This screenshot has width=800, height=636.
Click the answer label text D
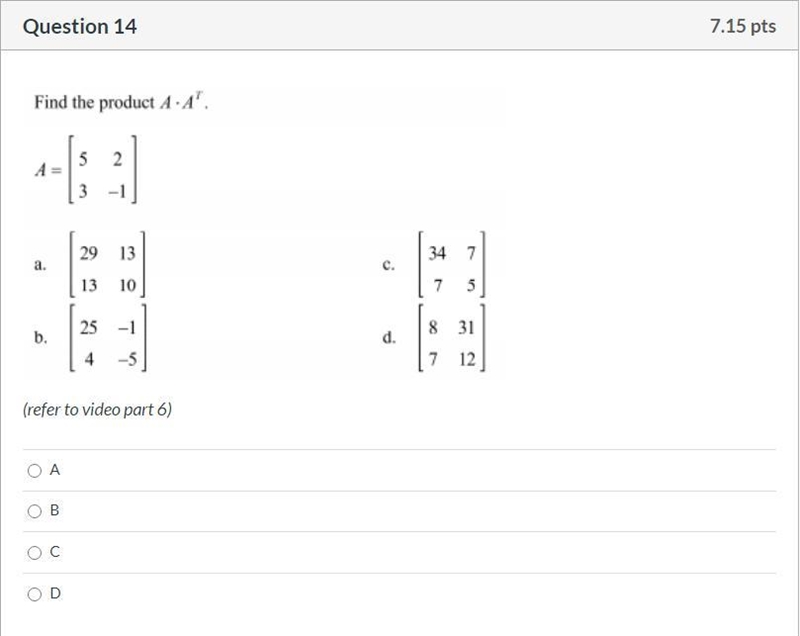click(55, 593)
